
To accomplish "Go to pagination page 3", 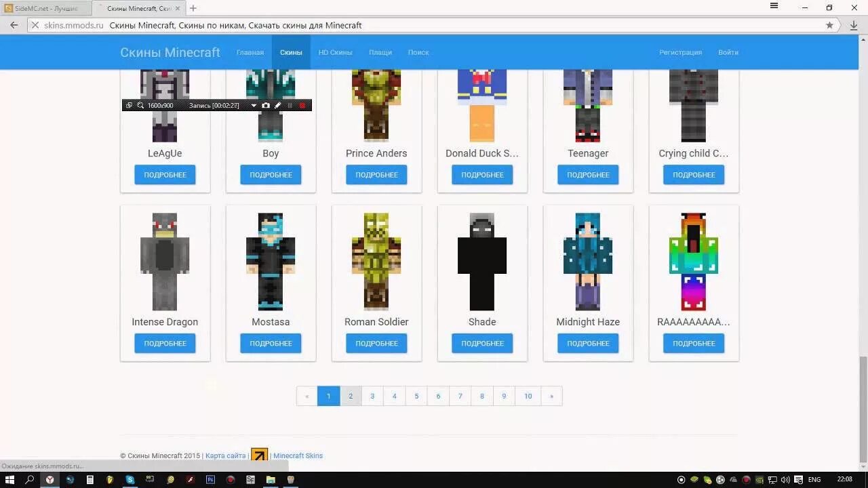I will (x=372, y=396).
